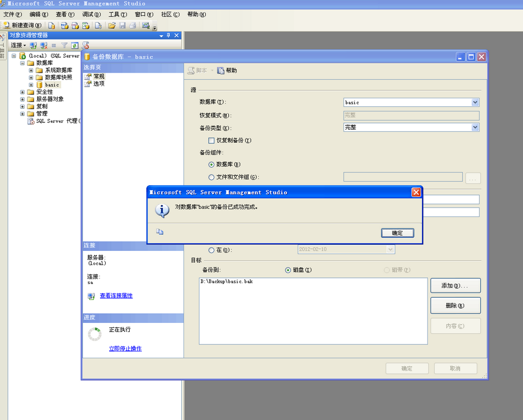Open the 查看 menu

click(65, 14)
